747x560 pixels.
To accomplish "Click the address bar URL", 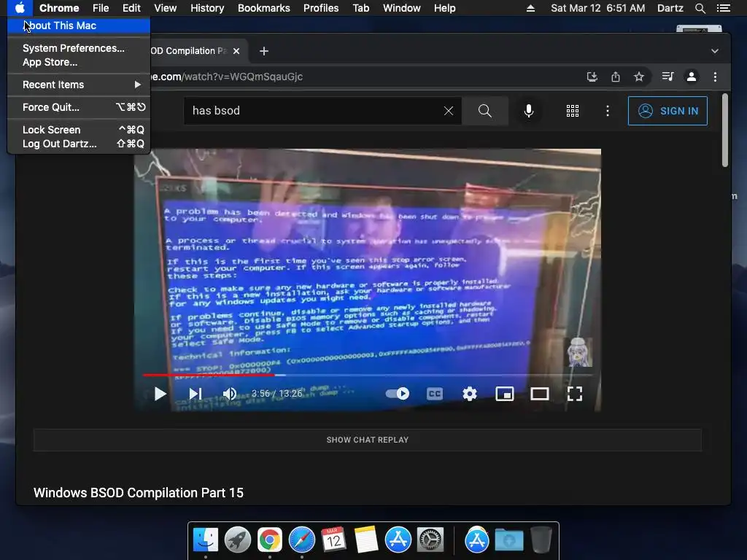I will [226, 77].
